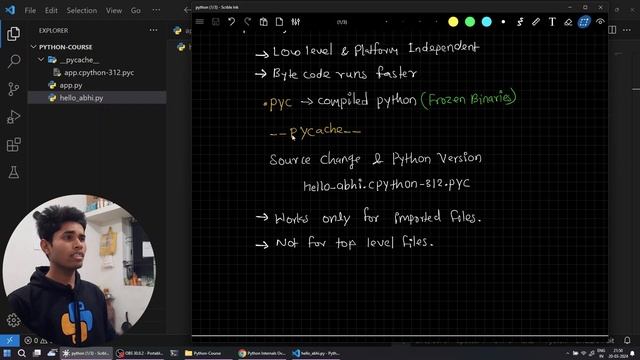
Task: Open File menu in VS Code
Action: (x=30, y=11)
